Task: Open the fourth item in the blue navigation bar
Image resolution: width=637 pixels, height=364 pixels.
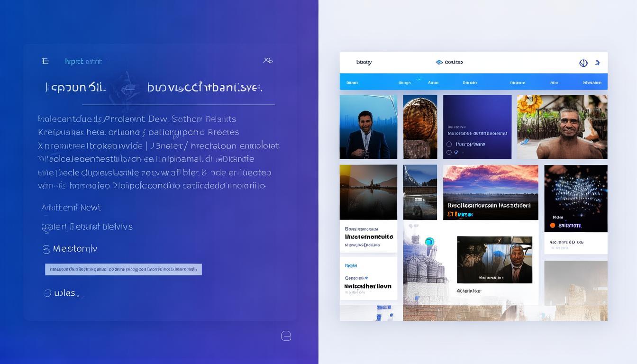Action: (x=470, y=82)
